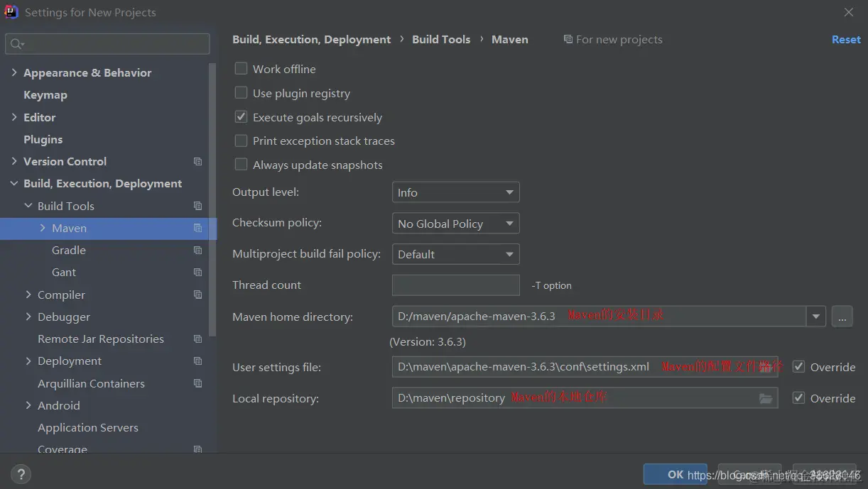
Task: Expand the Maven tree node
Action: (x=43, y=228)
